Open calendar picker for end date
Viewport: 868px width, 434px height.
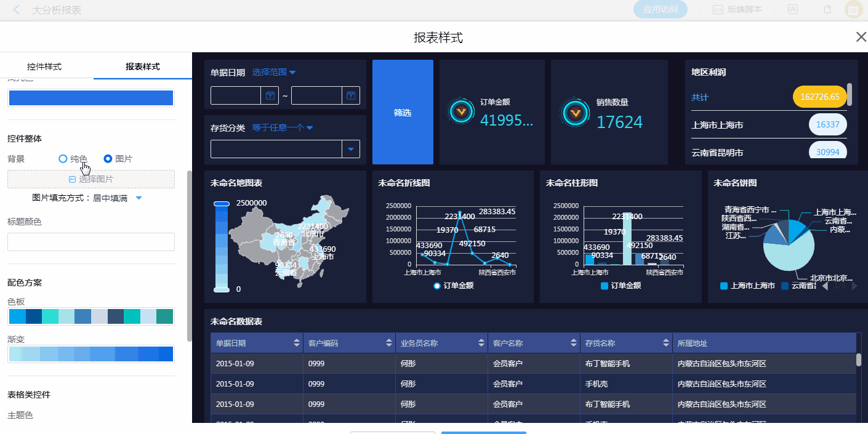350,95
